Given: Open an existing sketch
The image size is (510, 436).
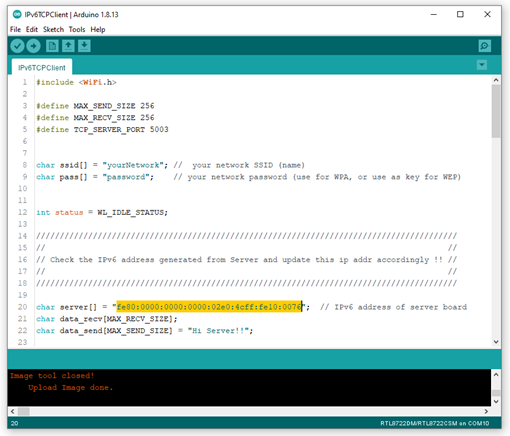Looking at the screenshot, I should [x=68, y=46].
